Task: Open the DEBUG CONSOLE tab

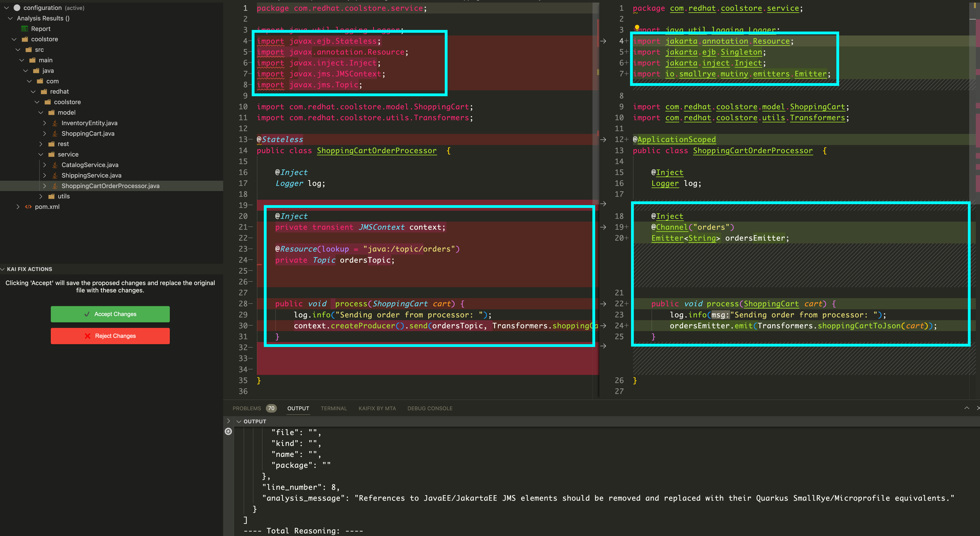Action: click(430, 408)
